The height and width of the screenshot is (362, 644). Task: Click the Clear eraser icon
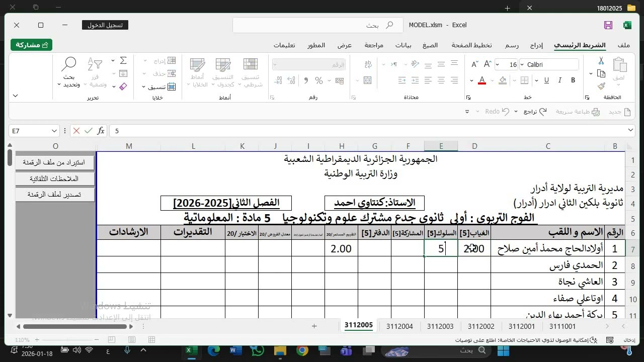click(x=123, y=86)
